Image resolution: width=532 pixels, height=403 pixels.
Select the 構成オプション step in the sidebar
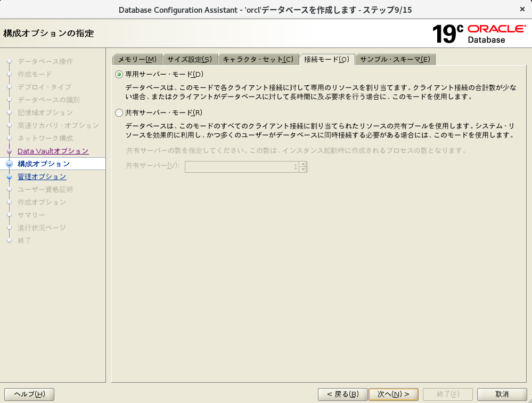[x=44, y=164]
